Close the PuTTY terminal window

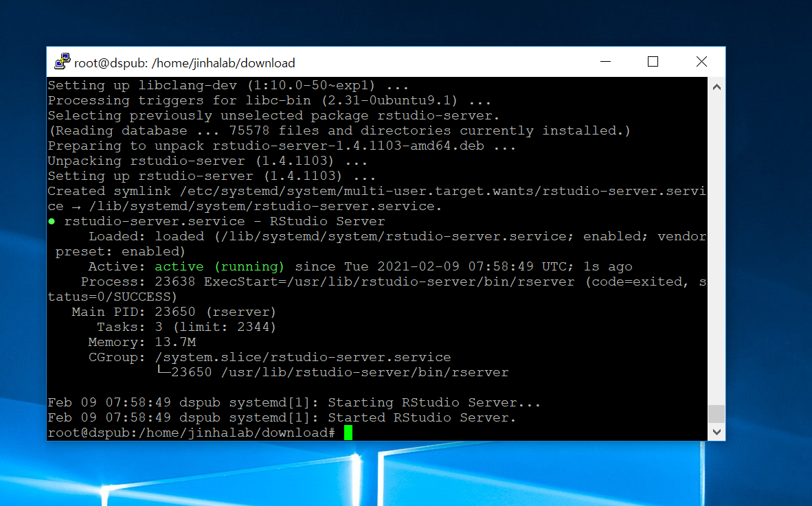click(x=701, y=62)
